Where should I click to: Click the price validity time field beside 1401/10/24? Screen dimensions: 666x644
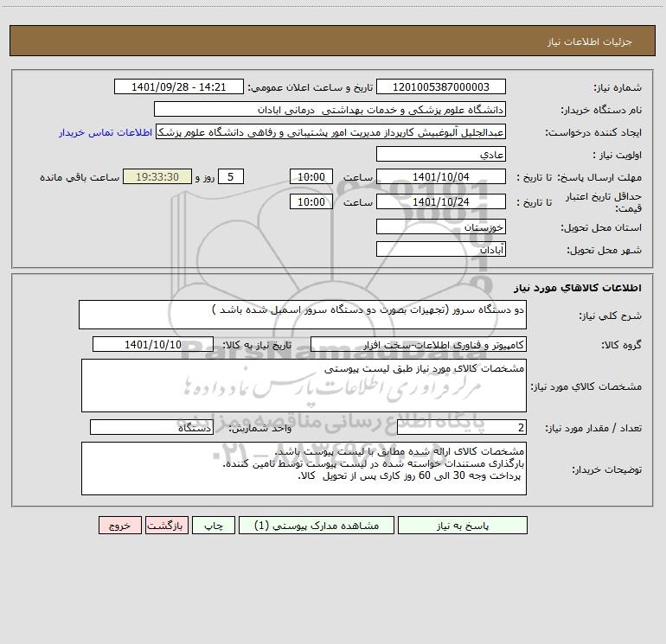(311, 201)
